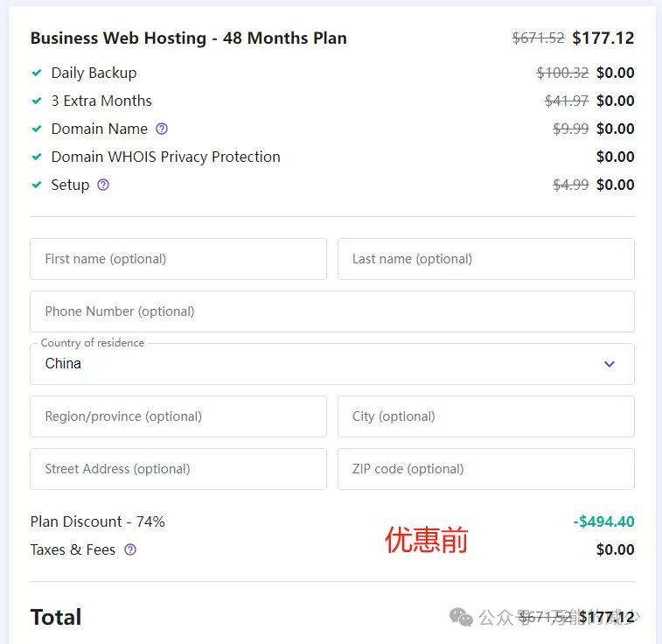Click the Street Address input box
Image resolution: width=662 pixels, height=644 pixels.
(x=178, y=469)
